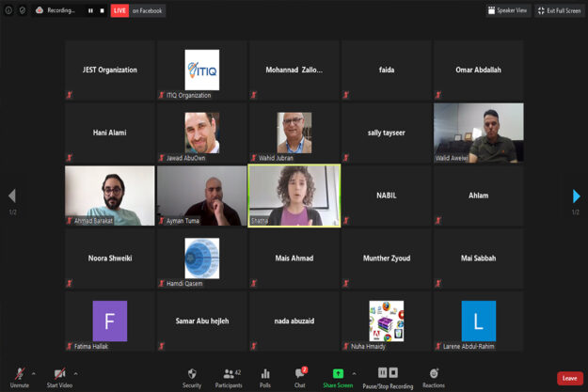Start Video from the bottom toolbar
588x392 pixels.
pos(59,375)
